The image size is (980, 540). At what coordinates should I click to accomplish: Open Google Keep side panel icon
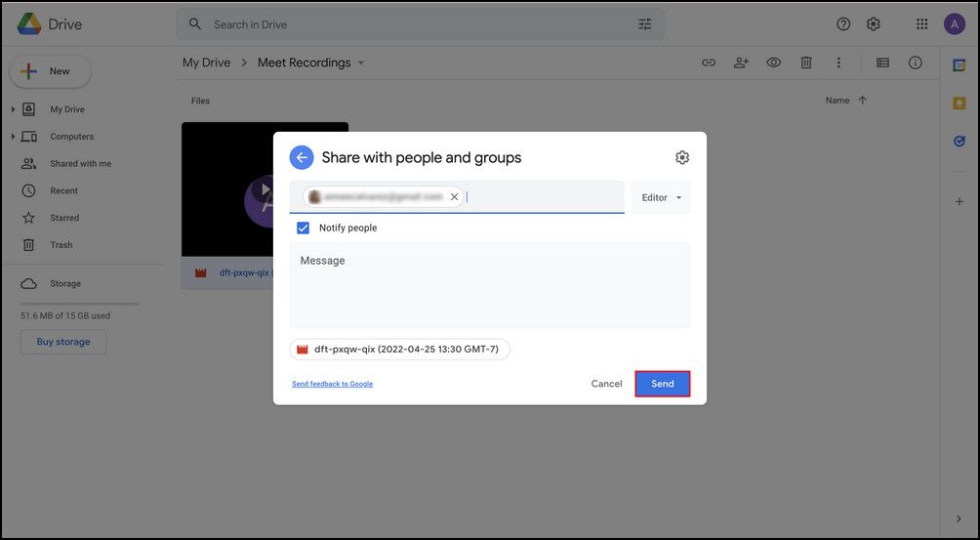[959, 104]
